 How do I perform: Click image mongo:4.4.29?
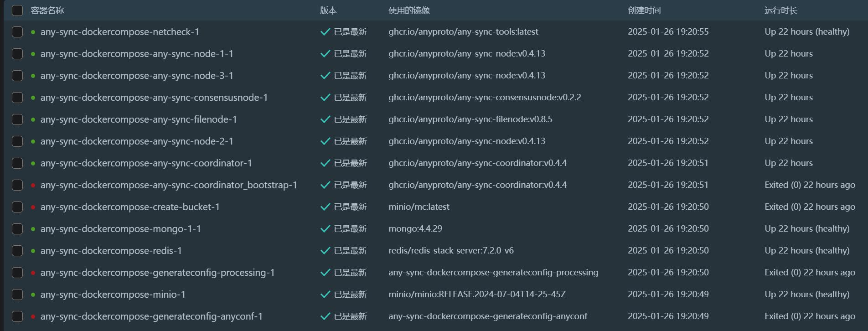(x=415, y=229)
